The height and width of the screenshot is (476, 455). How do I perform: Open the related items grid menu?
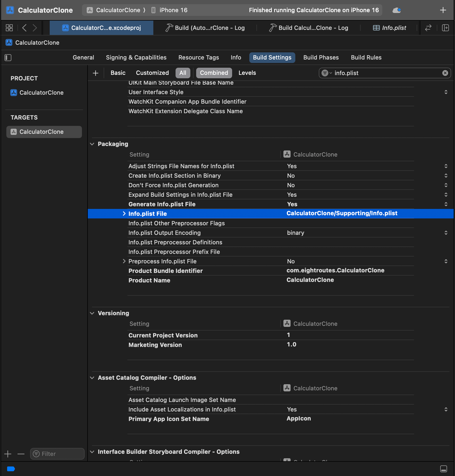9,28
